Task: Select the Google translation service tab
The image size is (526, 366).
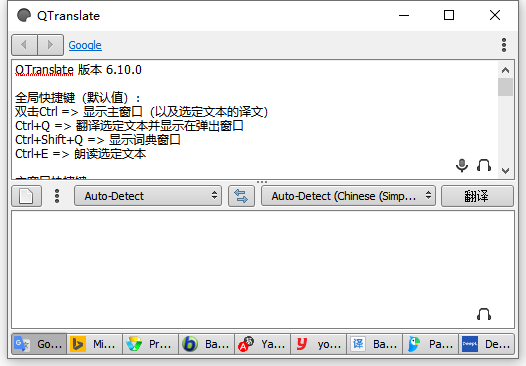Action: pos(39,344)
